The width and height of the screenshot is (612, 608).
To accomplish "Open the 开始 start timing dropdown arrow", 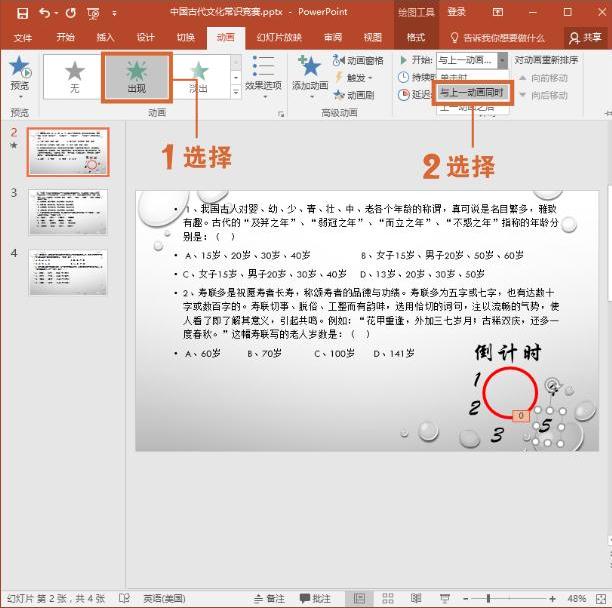I will pos(503,60).
